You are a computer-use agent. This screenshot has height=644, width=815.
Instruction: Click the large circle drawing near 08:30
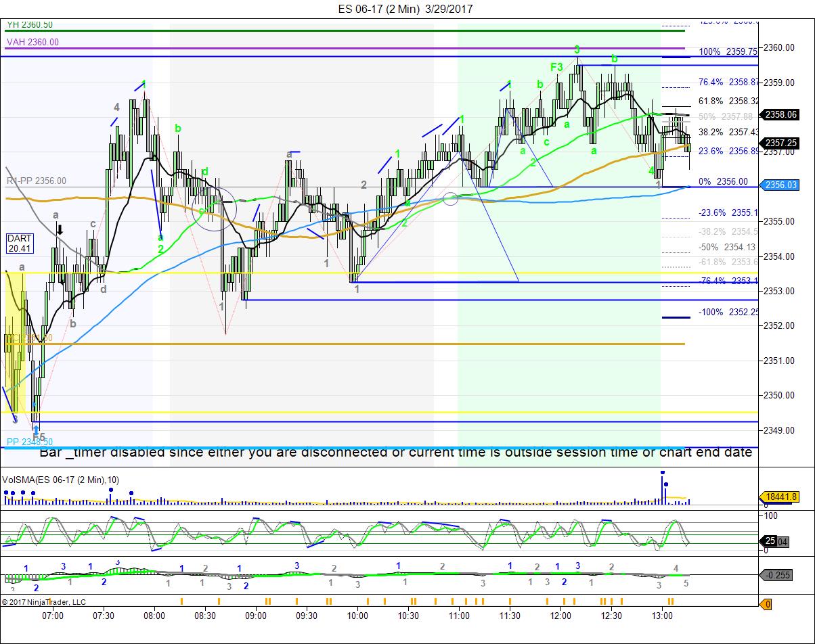tap(215, 208)
